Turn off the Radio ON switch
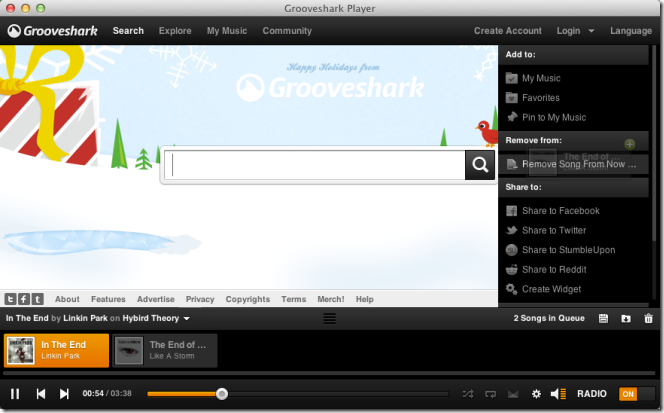Viewport: 664px width, 413px height. coord(636,394)
